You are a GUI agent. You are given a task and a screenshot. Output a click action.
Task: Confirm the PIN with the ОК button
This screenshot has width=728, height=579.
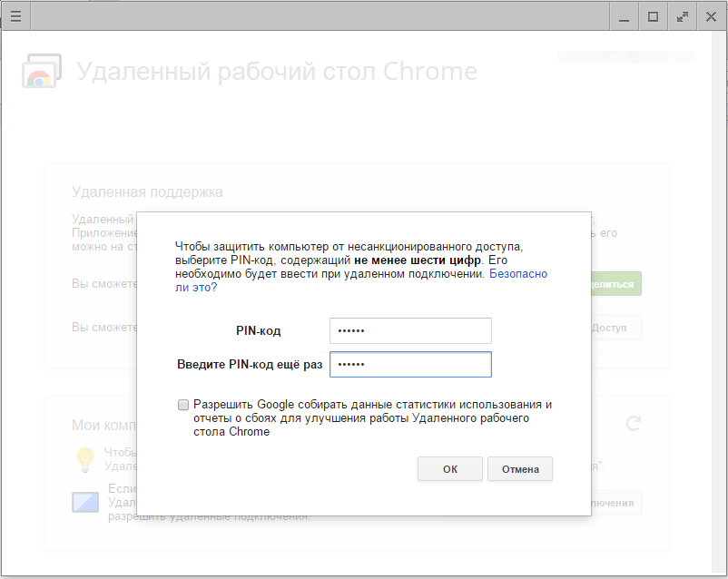pyautogui.click(x=450, y=469)
